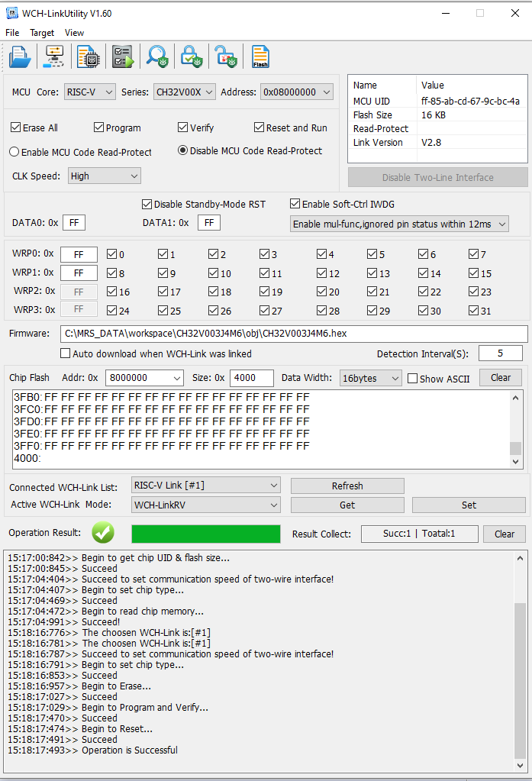Image resolution: width=532 pixels, height=781 pixels.
Task: Click the magnifier query status icon
Action: click(x=157, y=57)
